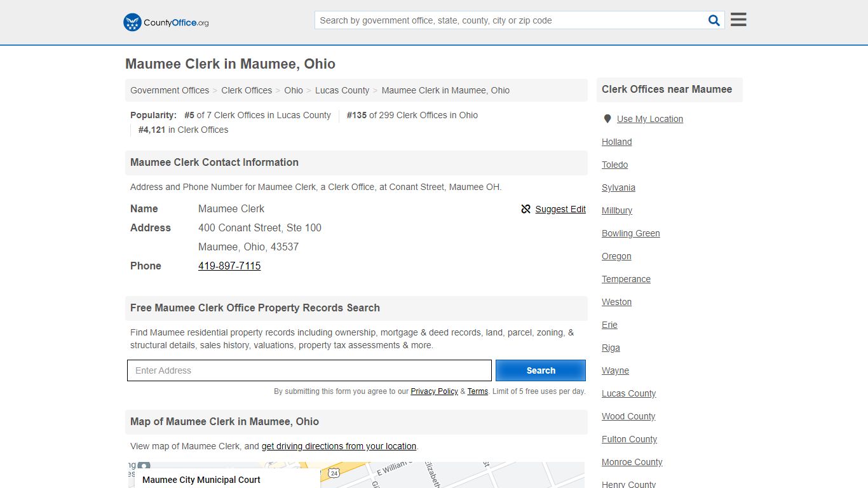Click the #4,121 in Clerk Offices text
The height and width of the screenshot is (488, 868).
coord(183,130)
